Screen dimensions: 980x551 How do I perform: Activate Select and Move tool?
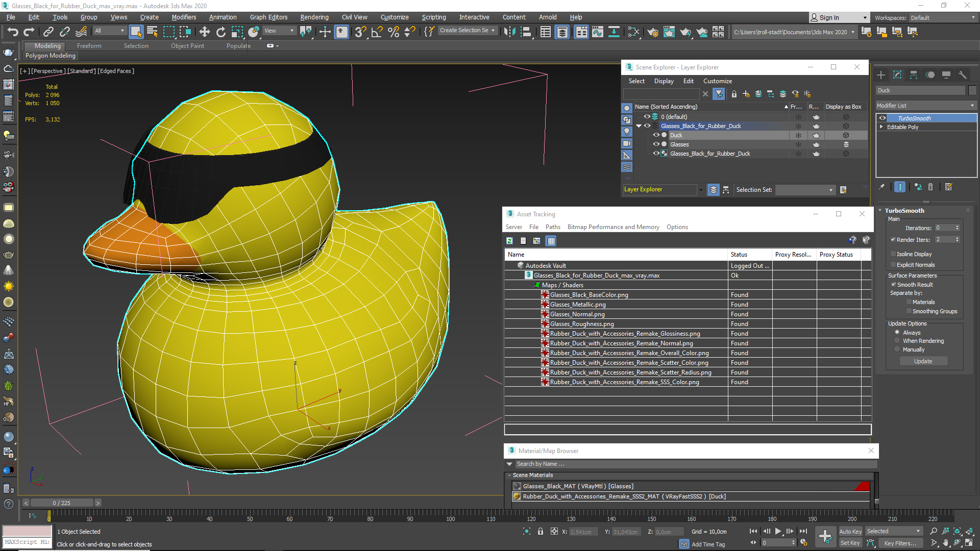(204, 32)
